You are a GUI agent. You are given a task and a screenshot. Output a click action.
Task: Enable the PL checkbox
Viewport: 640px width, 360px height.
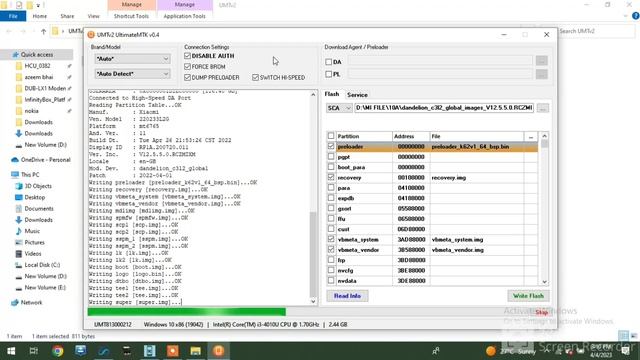(329, 74)
